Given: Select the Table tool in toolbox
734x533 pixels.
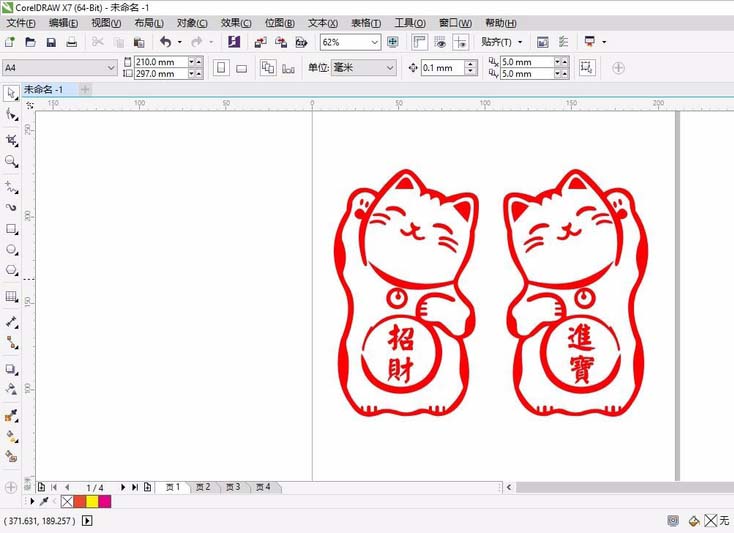Looking at the screenshot, I should click(x=11, y=297).
